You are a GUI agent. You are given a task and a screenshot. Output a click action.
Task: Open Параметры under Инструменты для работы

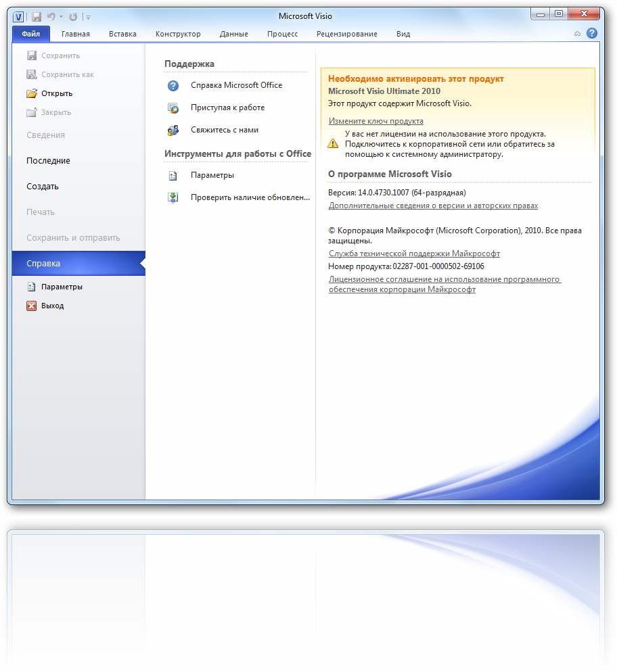click(212, 175)
